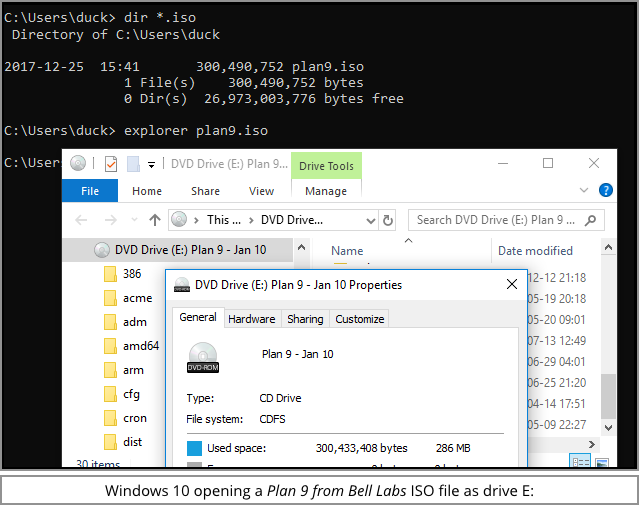This screenshot has height=505, width=639.
Task: Click the disc icon in the address bar
Action: point(179,220)
